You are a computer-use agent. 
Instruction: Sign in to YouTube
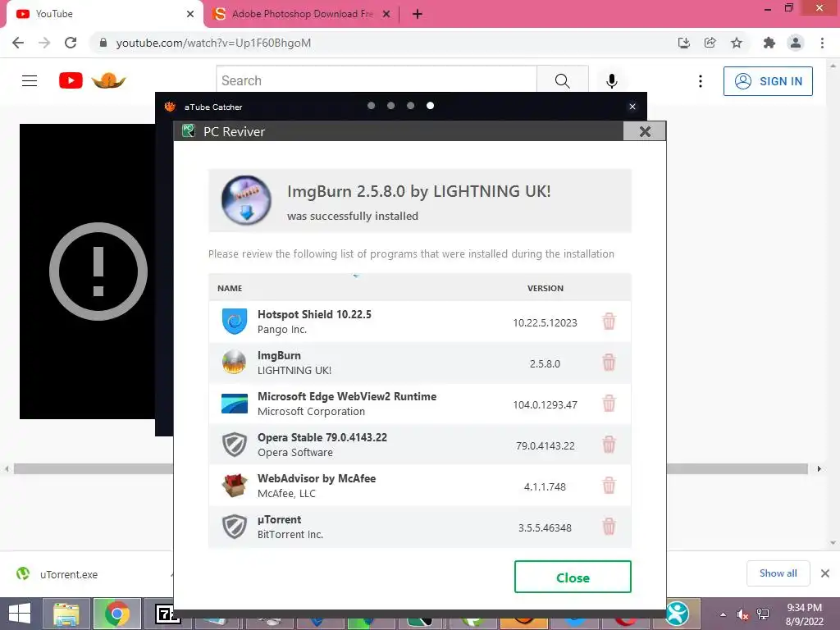click(768, 81)
